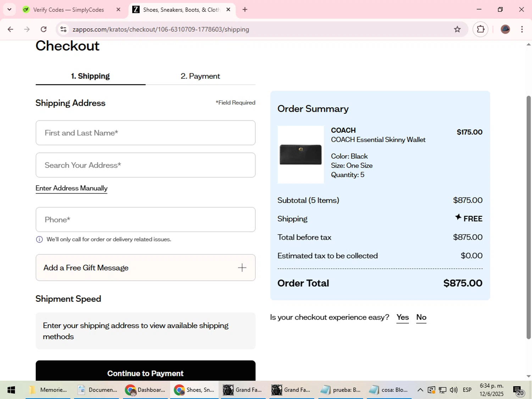
Task: Change the ESP input language
Action: pyautogui.click(x=467, y=390)
